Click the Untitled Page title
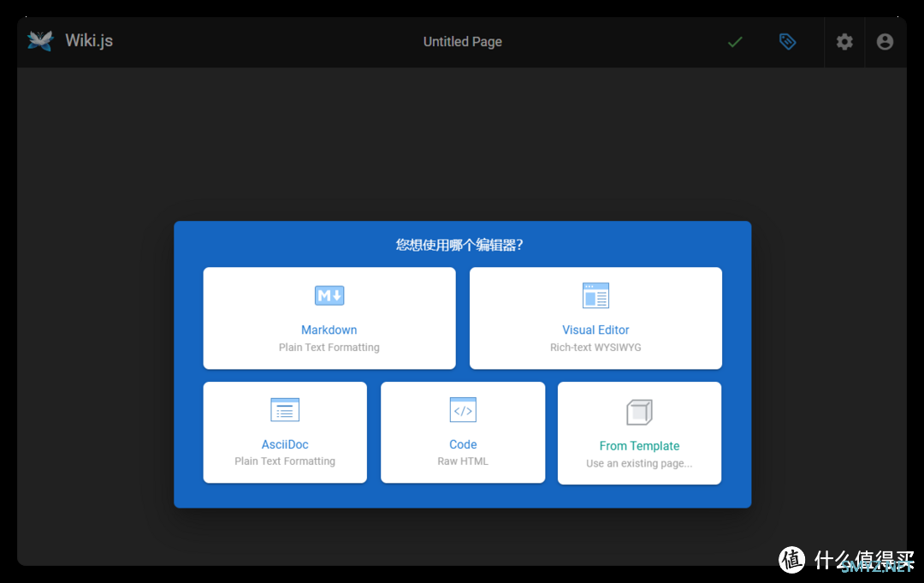The width and height of the screenshot is (924, 583). (x=463, y=42)
